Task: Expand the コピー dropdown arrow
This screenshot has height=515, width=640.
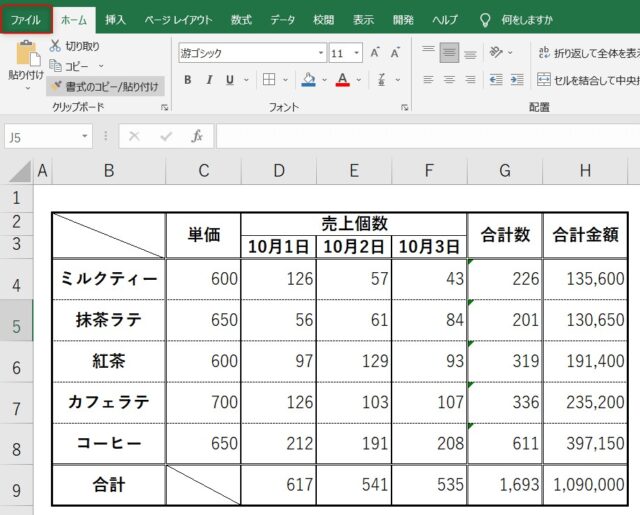Action: click(101, 66)
